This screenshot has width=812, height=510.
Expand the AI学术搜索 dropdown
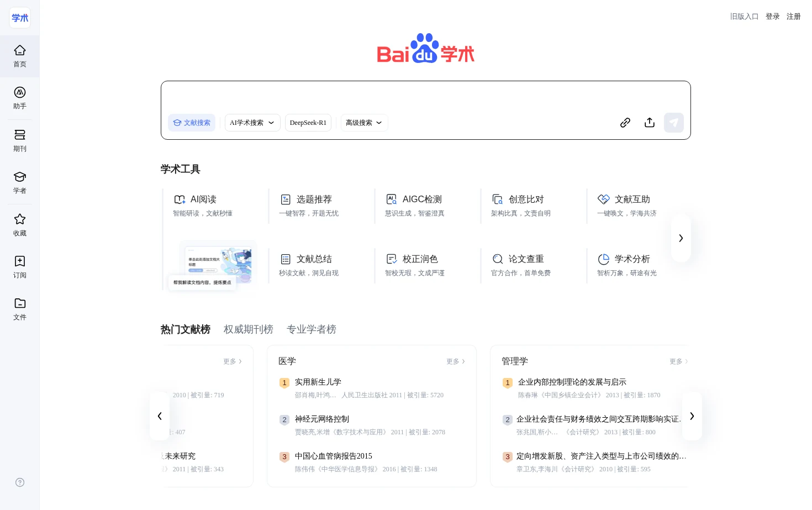click(252, 123)
